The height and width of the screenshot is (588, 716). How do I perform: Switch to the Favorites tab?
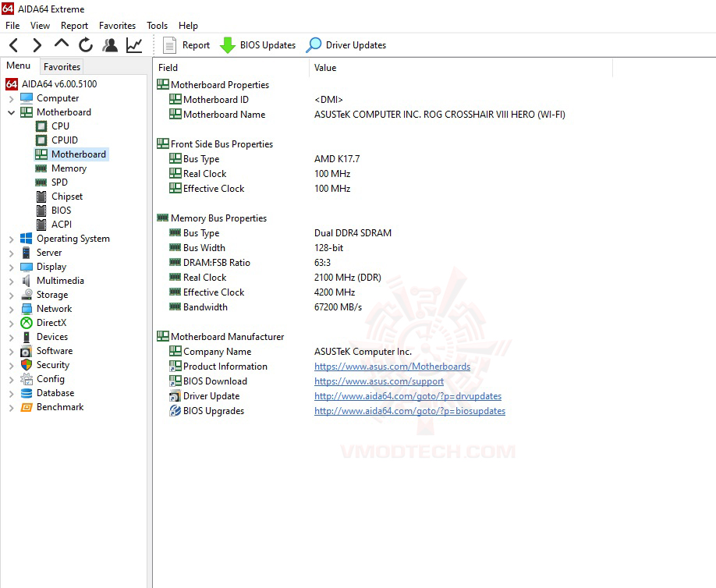(x=61, y=67)
